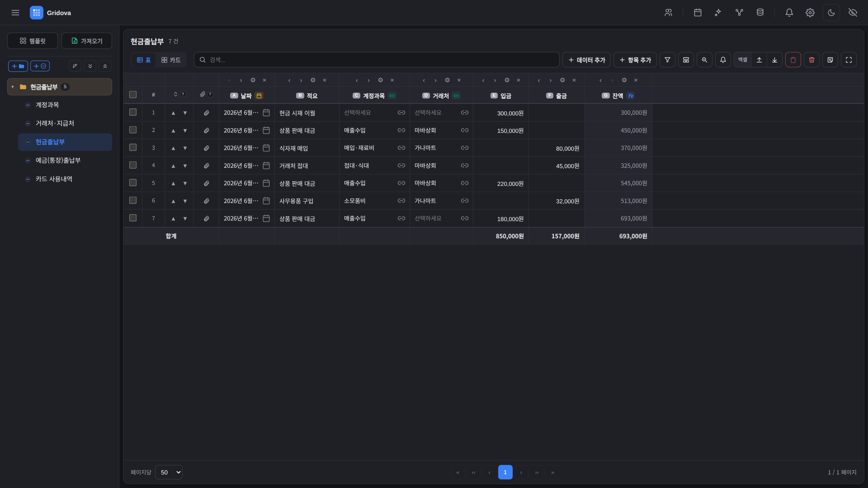Click the 항목 추가 button
The image size is (868, 488).
635,60
